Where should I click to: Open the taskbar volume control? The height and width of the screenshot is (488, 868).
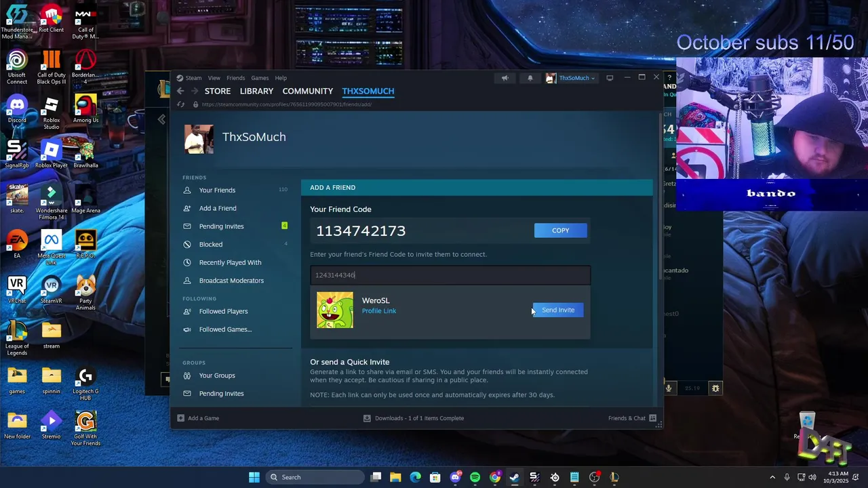(812, 477)
